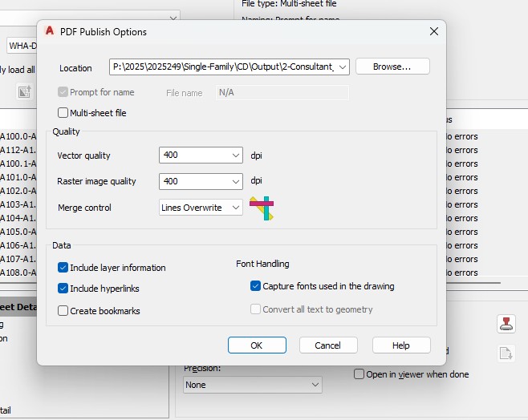Expand the Vector quality dpi dropdown

[x=236, y=155]
